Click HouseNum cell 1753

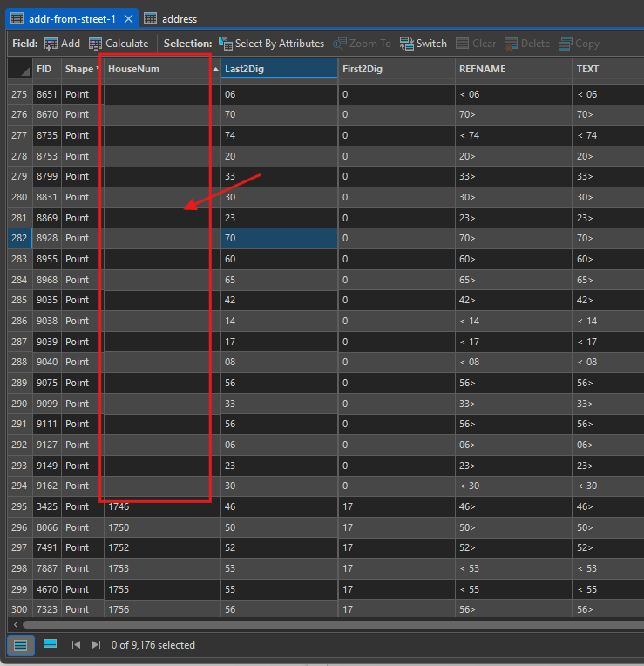(162, 568)
